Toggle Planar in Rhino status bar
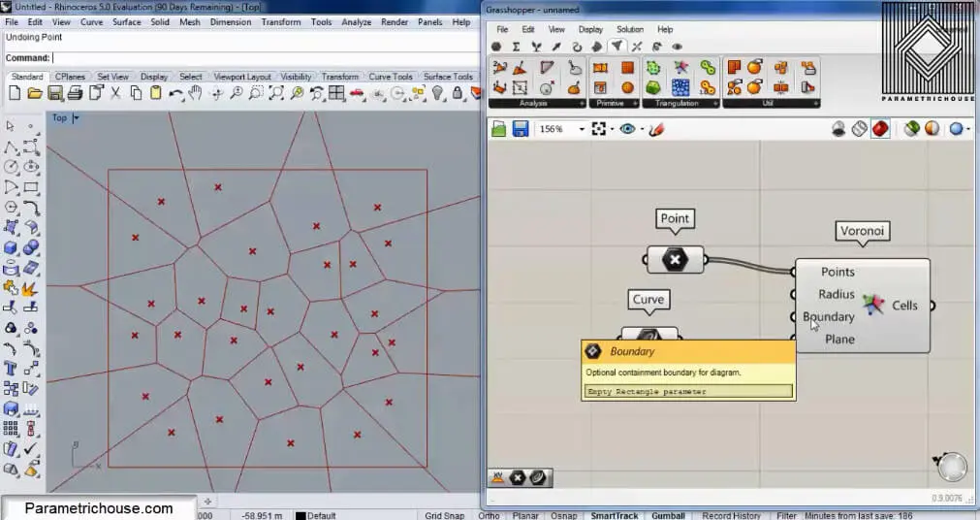Screen dimensions: 980x520 tap(525, 515)
